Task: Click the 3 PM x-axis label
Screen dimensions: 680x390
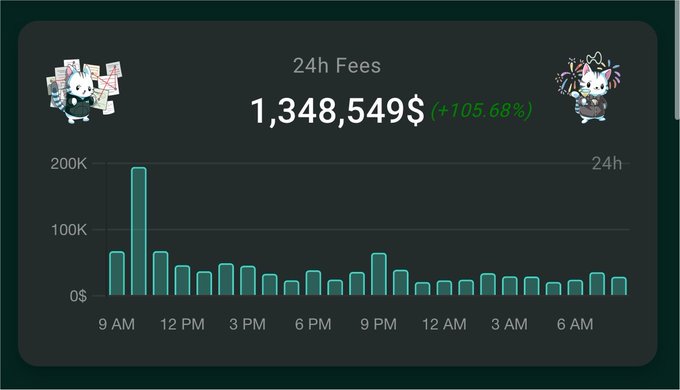Action: click(248, 324)
